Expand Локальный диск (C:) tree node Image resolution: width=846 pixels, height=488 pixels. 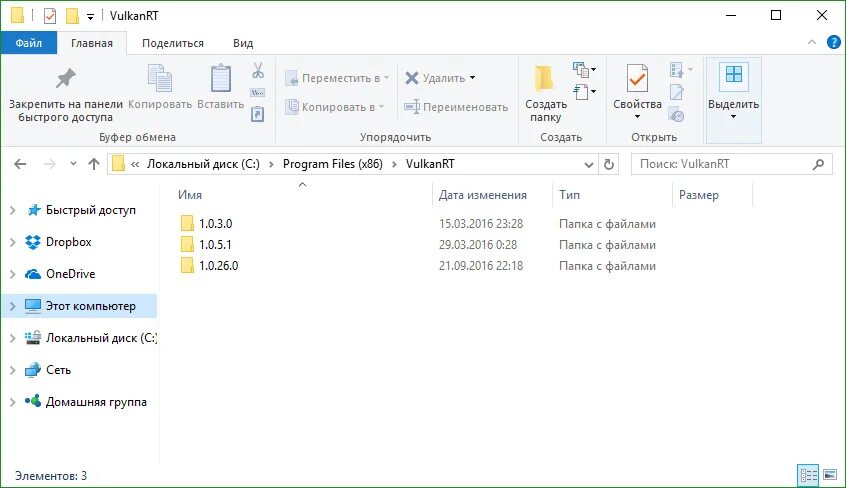click(13, 338)
